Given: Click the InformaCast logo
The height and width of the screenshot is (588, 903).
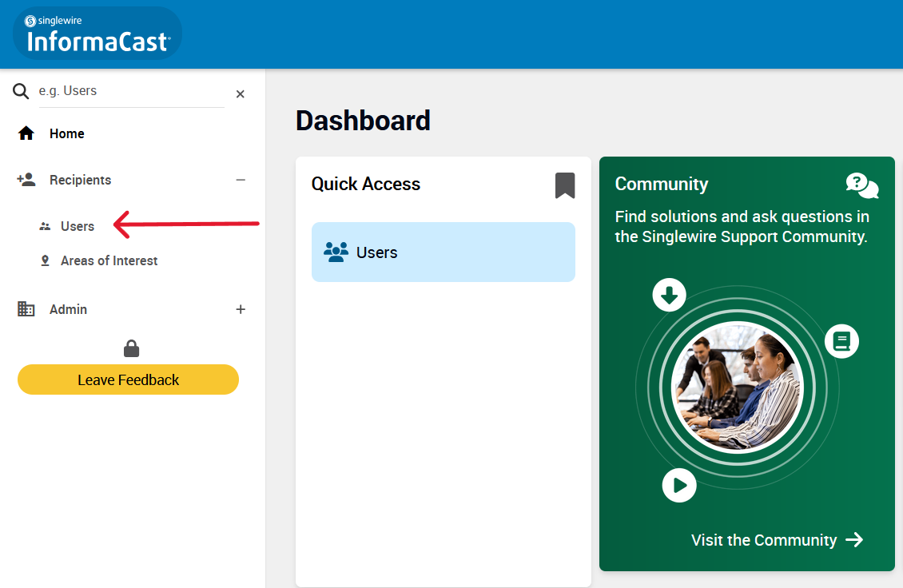Looking at the screenshot, I should coord(96,34).
